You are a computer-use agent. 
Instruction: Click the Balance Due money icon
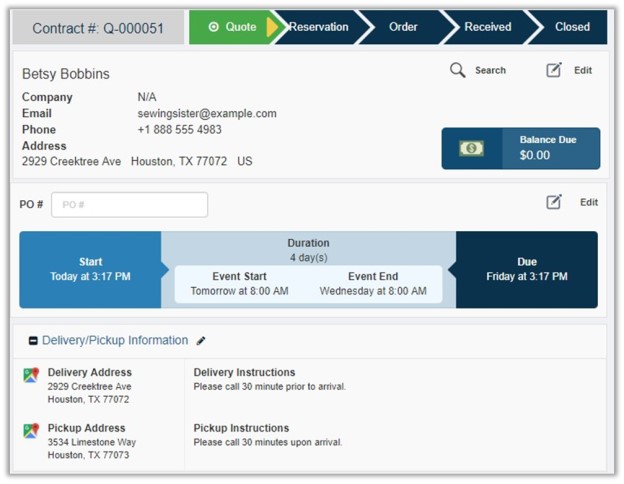(x=471, y=148)
